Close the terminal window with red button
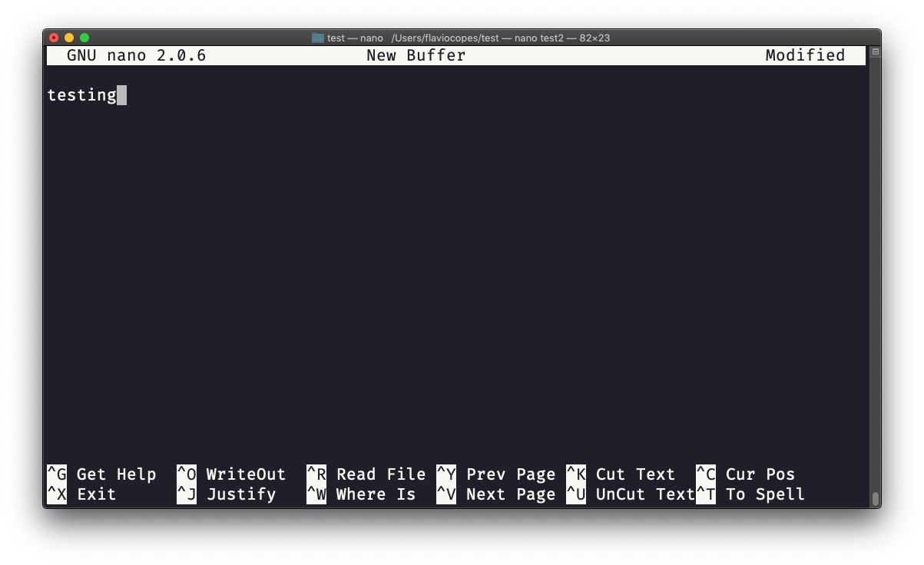Viewport: 924px width, 565px height. click(x=54, y=38)
